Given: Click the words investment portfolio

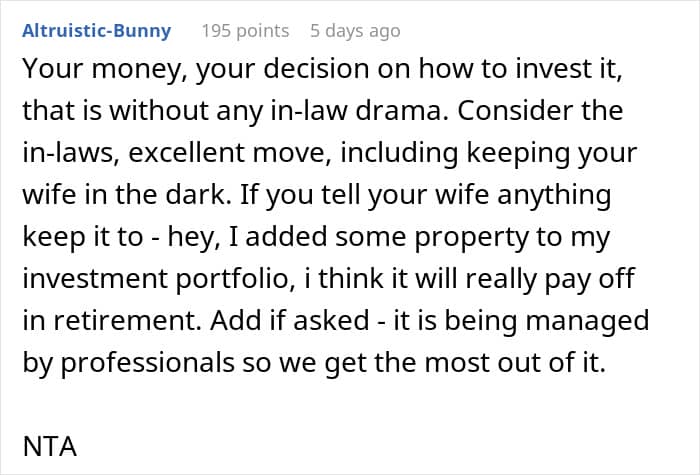Looking at the screenshot, I should [x=156, y=279].
